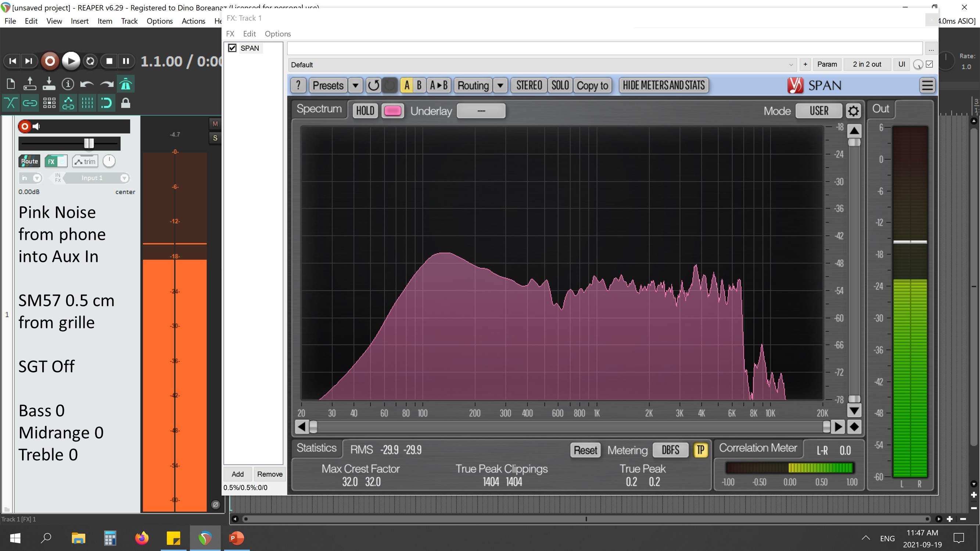Solo track with S button
Viewport: 980px width, 551px height.
pyautogui.click(x=215, y=138)
